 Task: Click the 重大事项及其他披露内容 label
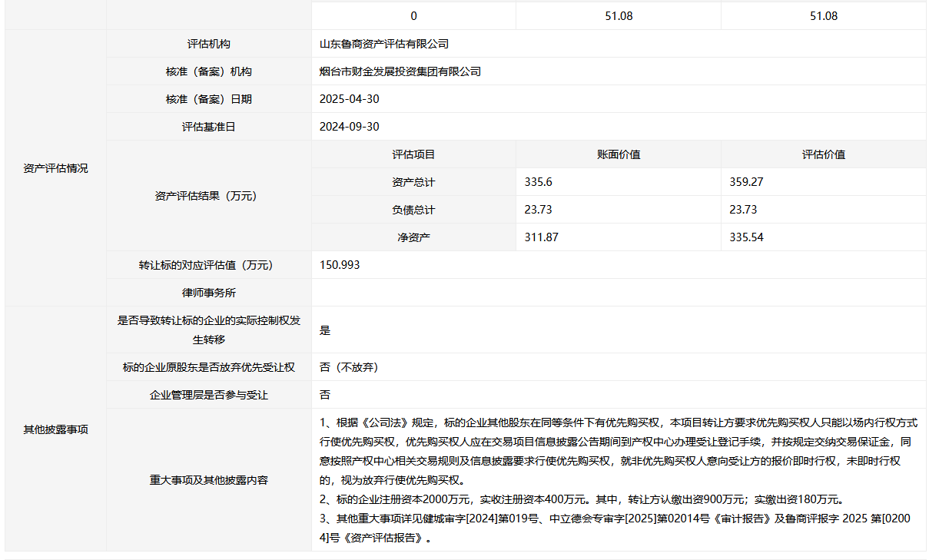pos(208,480)
